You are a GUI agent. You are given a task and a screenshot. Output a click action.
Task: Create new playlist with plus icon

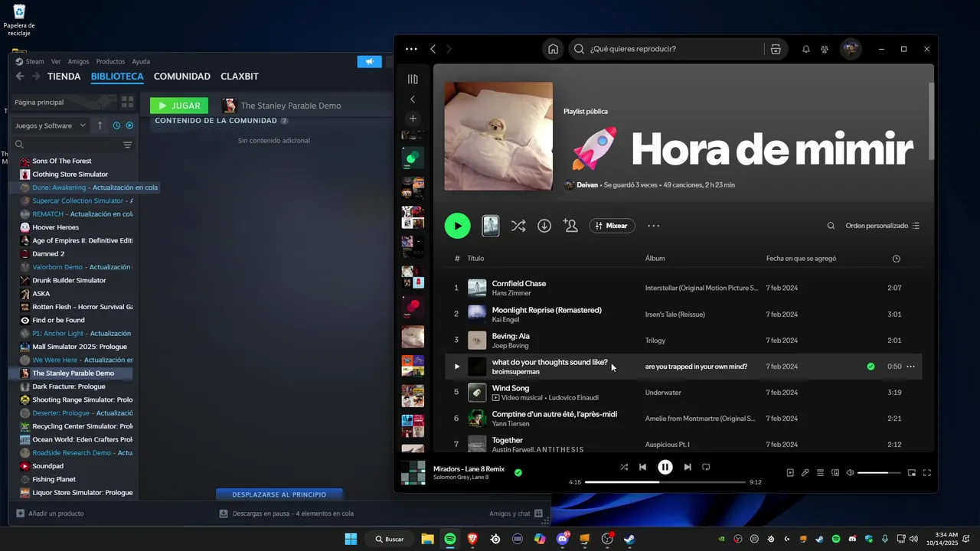(413, 119)
